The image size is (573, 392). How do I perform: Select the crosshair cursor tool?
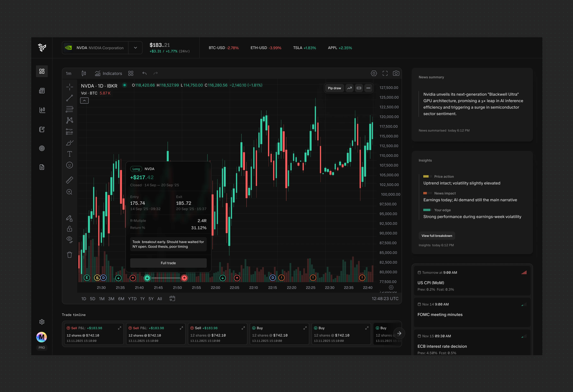(70, 87)
